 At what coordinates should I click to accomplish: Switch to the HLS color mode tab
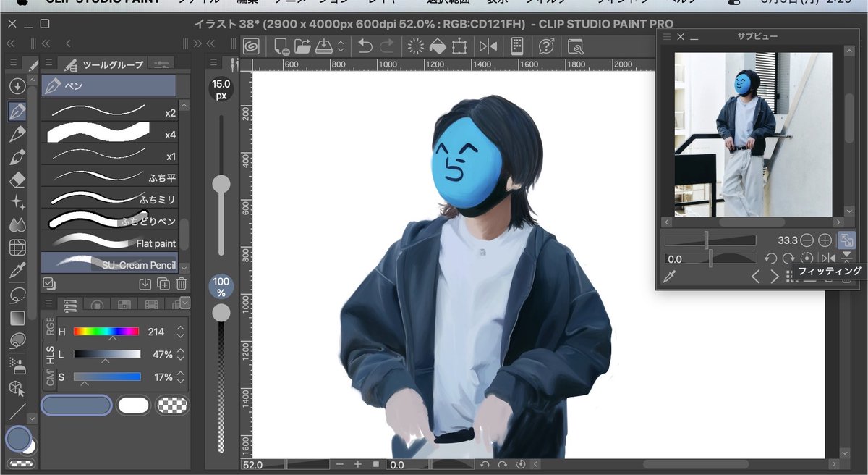click(50, 355)
